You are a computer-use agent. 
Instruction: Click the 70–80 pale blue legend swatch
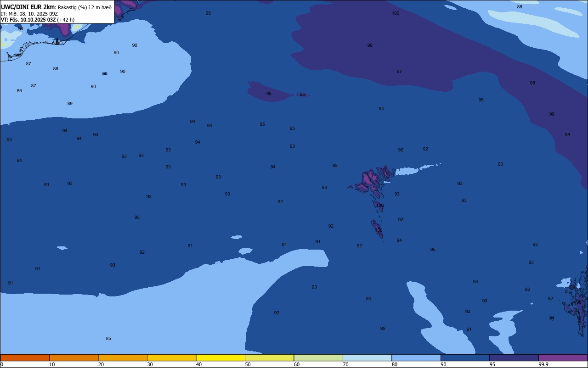[x=367, y=357]
